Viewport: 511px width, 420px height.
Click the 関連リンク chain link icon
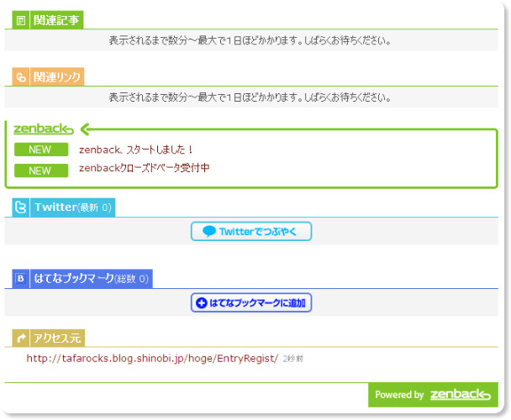pyautogui.click(x=21, y=77)
